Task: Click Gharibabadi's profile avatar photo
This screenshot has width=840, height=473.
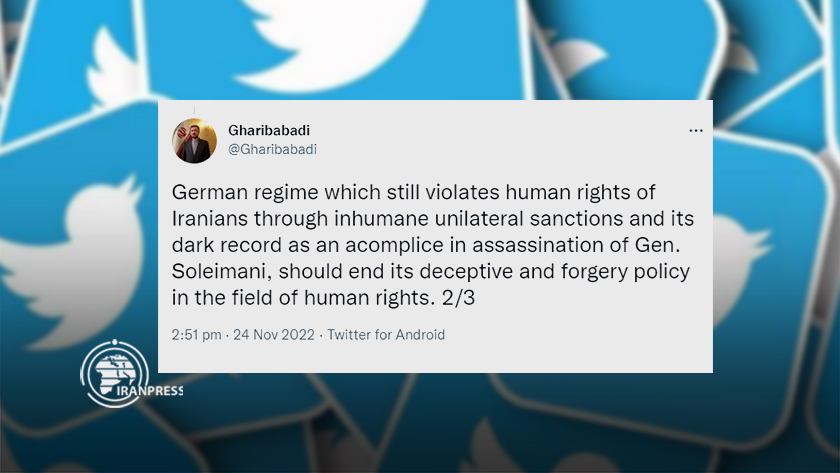Action: (194, 141)
